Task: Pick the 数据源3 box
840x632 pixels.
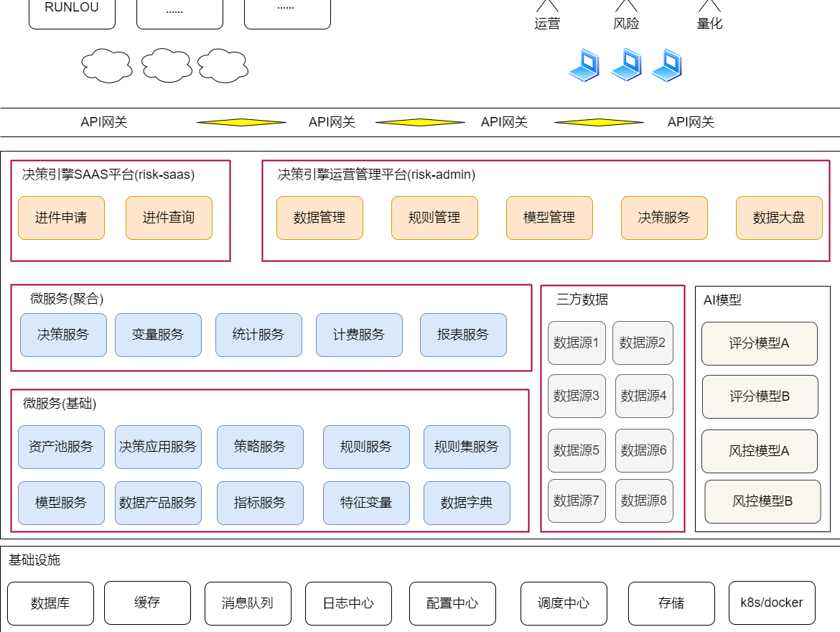Action: 577,396
